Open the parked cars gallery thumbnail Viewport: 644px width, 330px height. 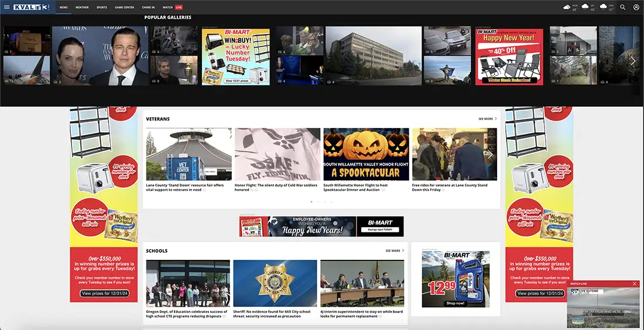[x=447, y=40]
